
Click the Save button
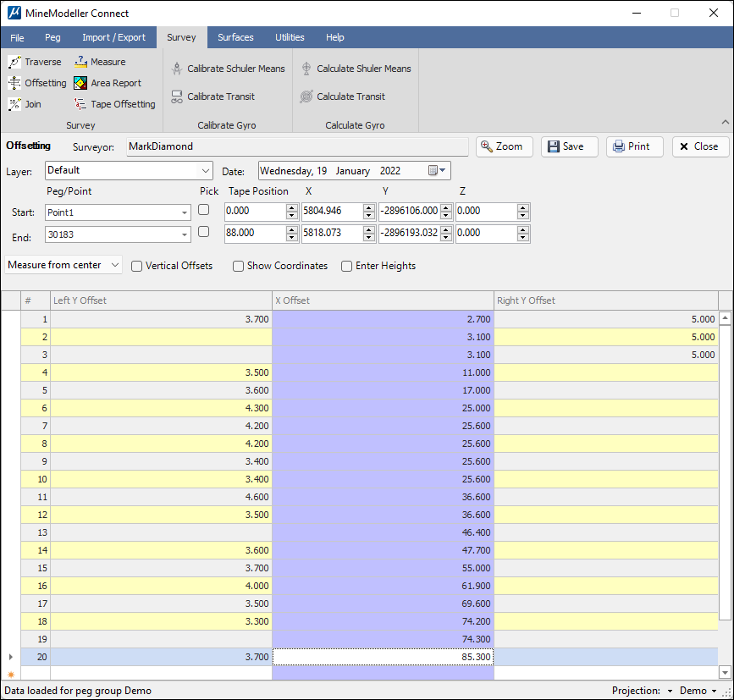[569, 146]
